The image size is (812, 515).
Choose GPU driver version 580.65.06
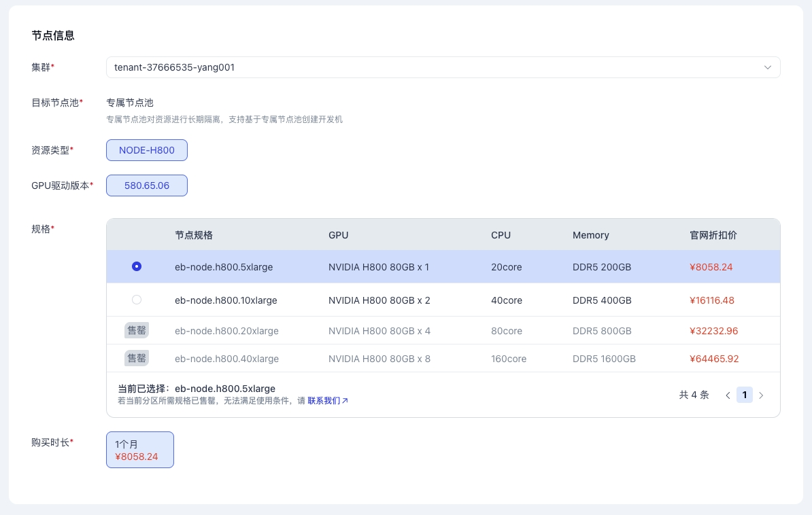click(x=147, y=185)
